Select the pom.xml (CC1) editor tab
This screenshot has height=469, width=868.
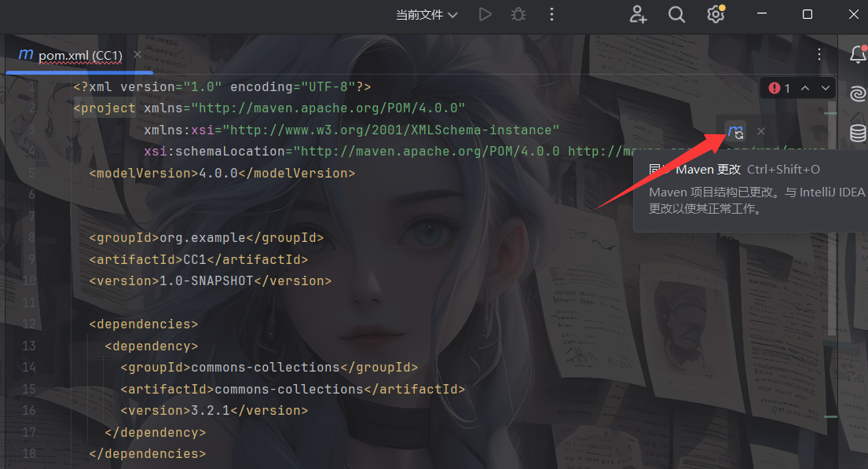pos(79,55)
